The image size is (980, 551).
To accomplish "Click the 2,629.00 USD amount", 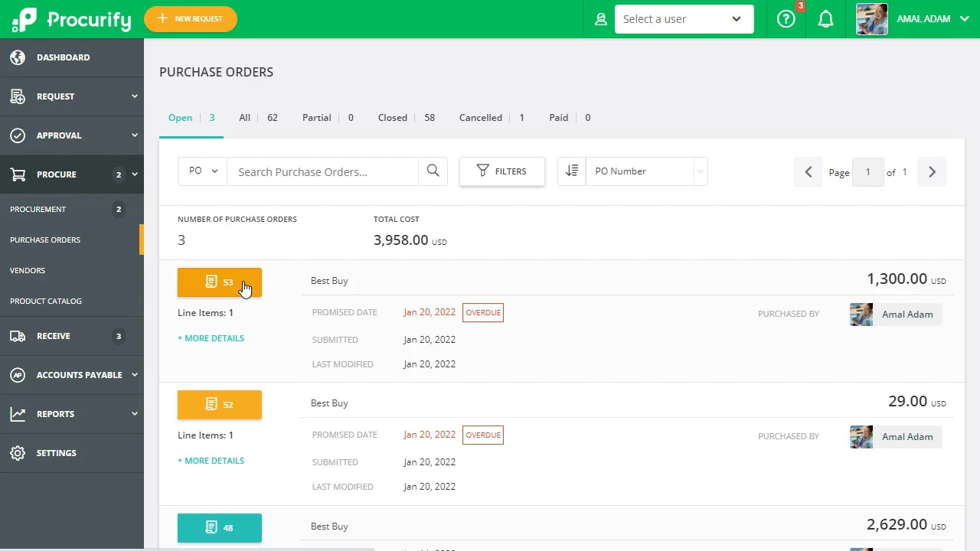I will coord(906,525).
